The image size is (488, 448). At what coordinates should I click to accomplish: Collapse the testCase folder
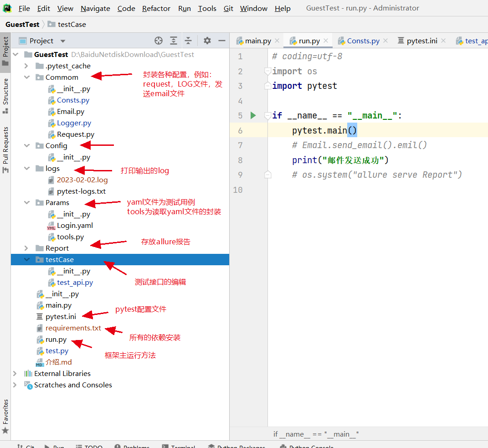[26, 260]
